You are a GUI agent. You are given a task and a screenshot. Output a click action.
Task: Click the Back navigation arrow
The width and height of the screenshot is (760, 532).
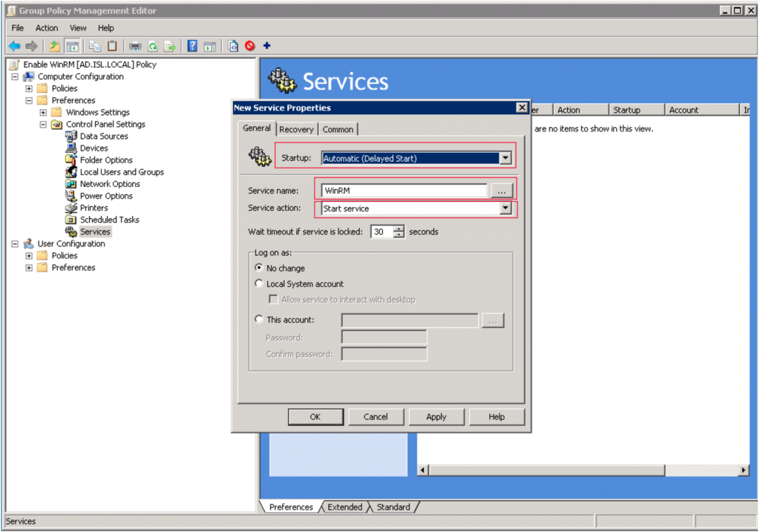point(15,45)
